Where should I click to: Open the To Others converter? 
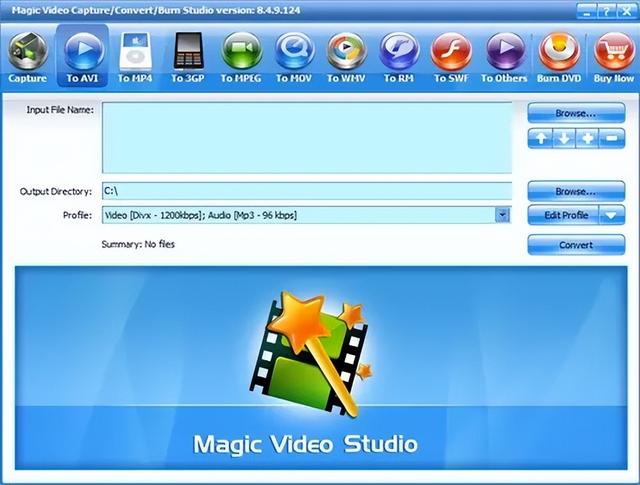click(504, 57)
